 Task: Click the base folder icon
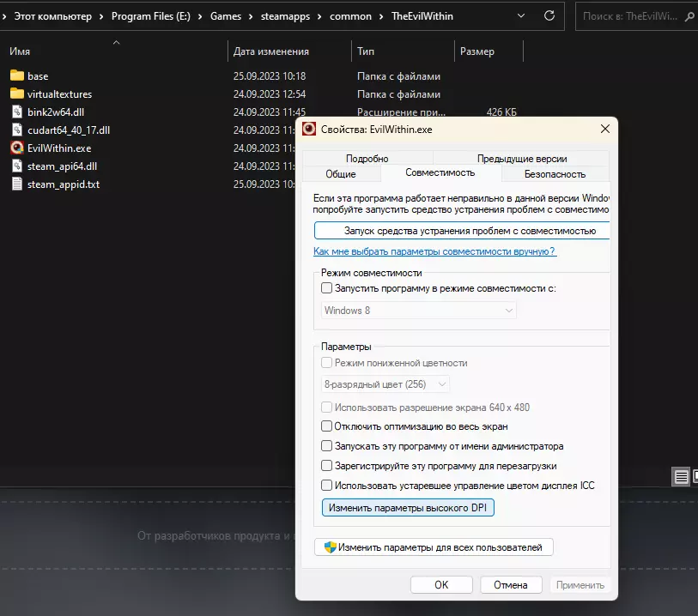[x=17, y=75]
